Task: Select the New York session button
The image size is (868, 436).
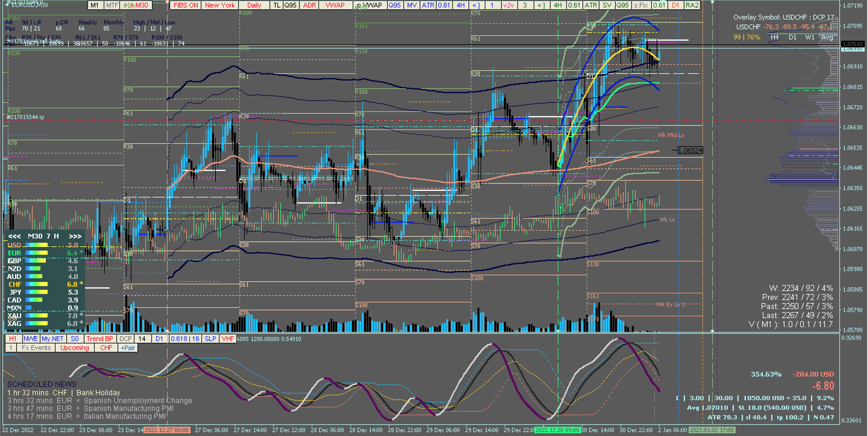Action: pyautogui.click(x=220, y=5)
